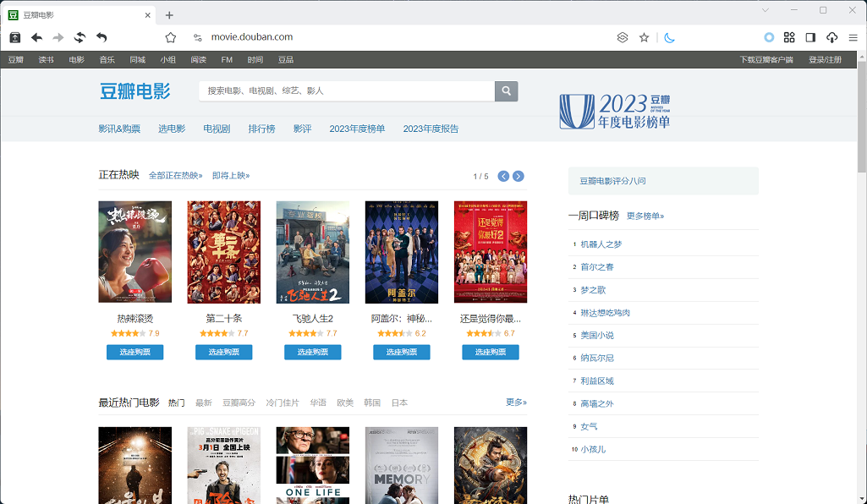The width and height of the screenshot is (867, 504).
Task: Select the 日本 movie filter tab
Action: pyautogui.click(x=399, y=403)
